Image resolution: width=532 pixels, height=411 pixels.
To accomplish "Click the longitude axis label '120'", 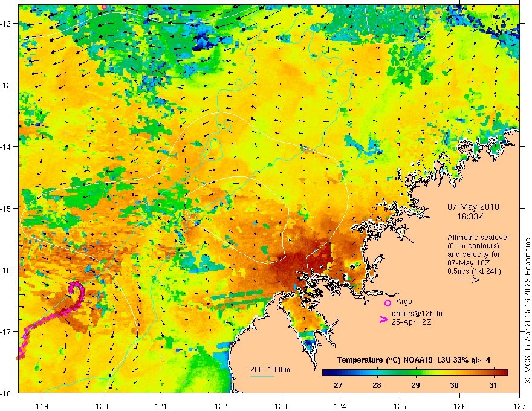I will pos(102,406).
